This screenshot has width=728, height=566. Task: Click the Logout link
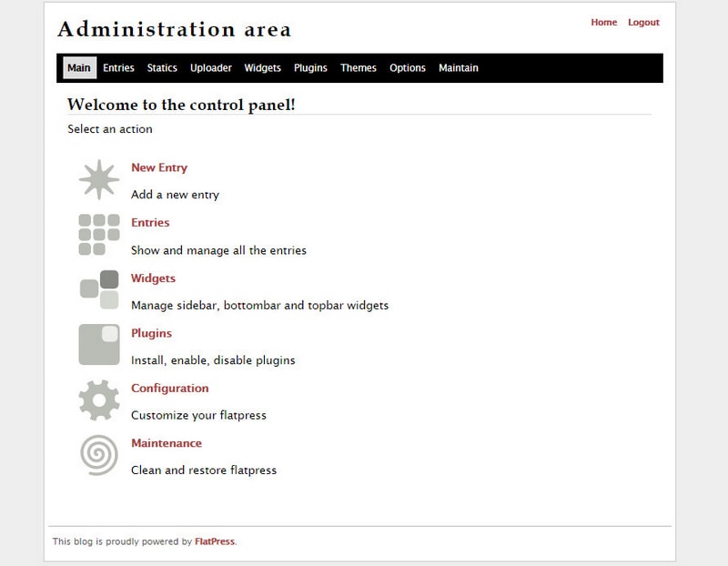coord(643,22)
